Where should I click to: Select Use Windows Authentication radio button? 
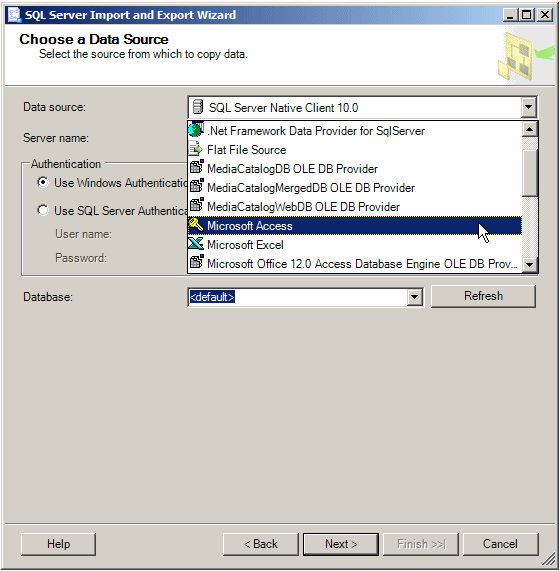[43, 182]
